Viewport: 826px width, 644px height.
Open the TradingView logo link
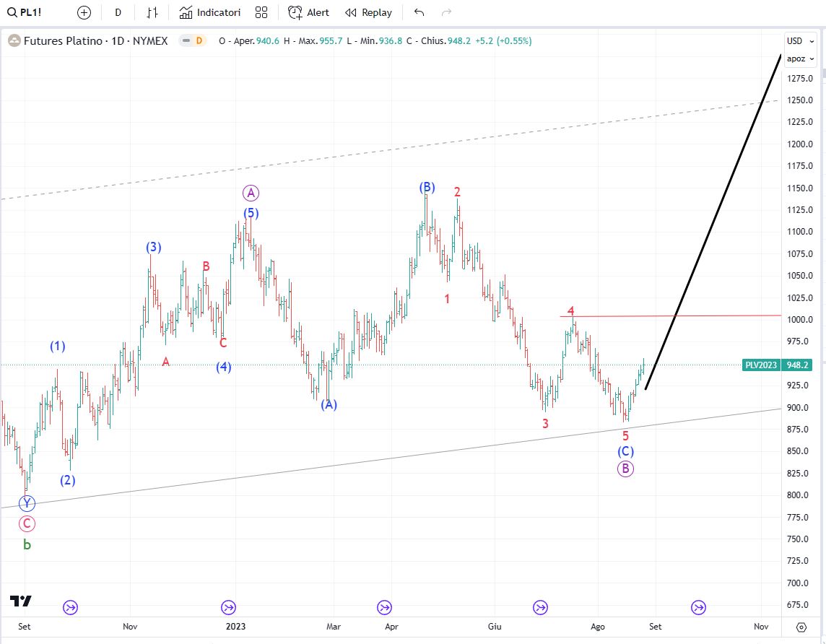point(20,601)
